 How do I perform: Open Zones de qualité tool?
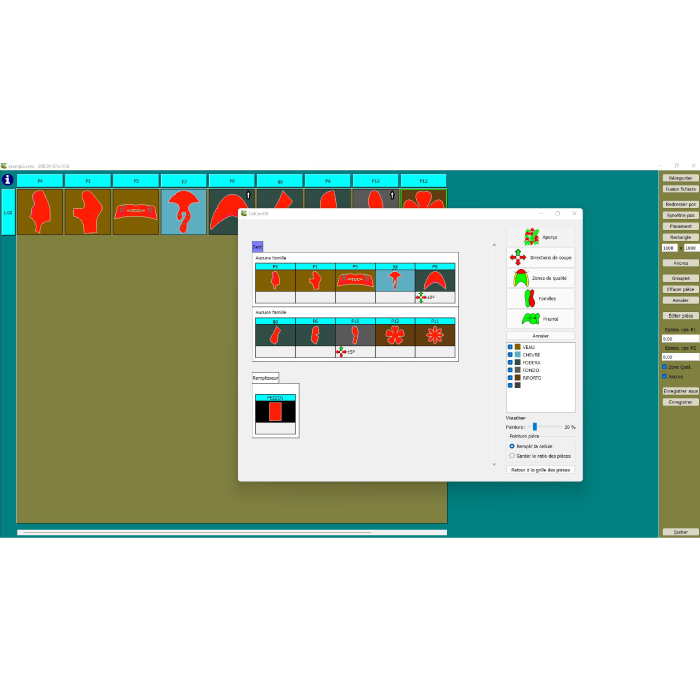[x=540, y=278]
